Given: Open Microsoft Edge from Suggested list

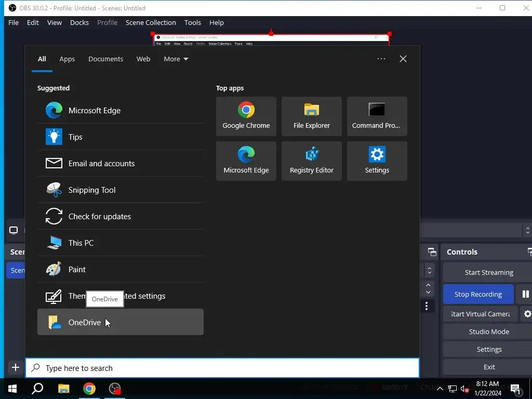Looking at the screenshot, I should pos(121,110).
